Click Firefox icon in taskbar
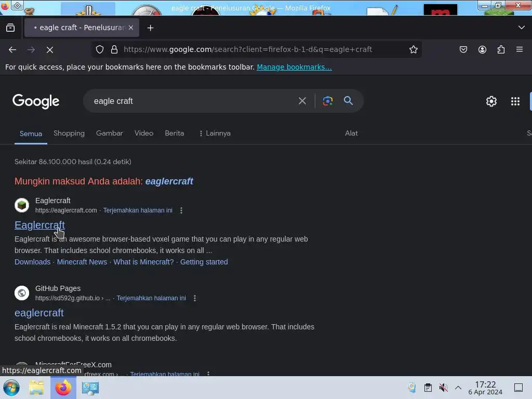This screenshot has width=532, height=399. [63, 388]
